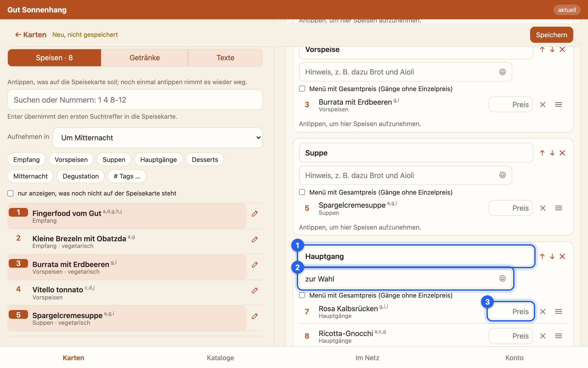Viewport: 588px width, 368px height.
Task: Edit the Burrata mit Erdbeeren catalog entry
Action: coord(254,265)
